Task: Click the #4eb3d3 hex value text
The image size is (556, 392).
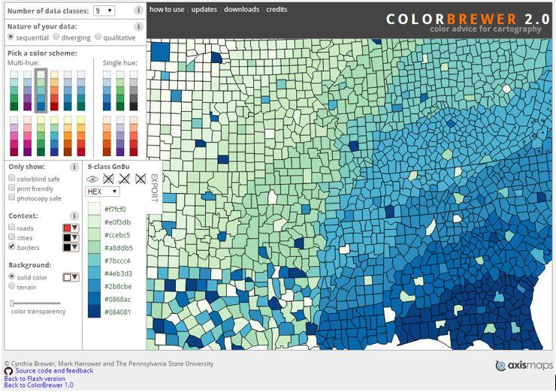Action: (x=118, y=273)
